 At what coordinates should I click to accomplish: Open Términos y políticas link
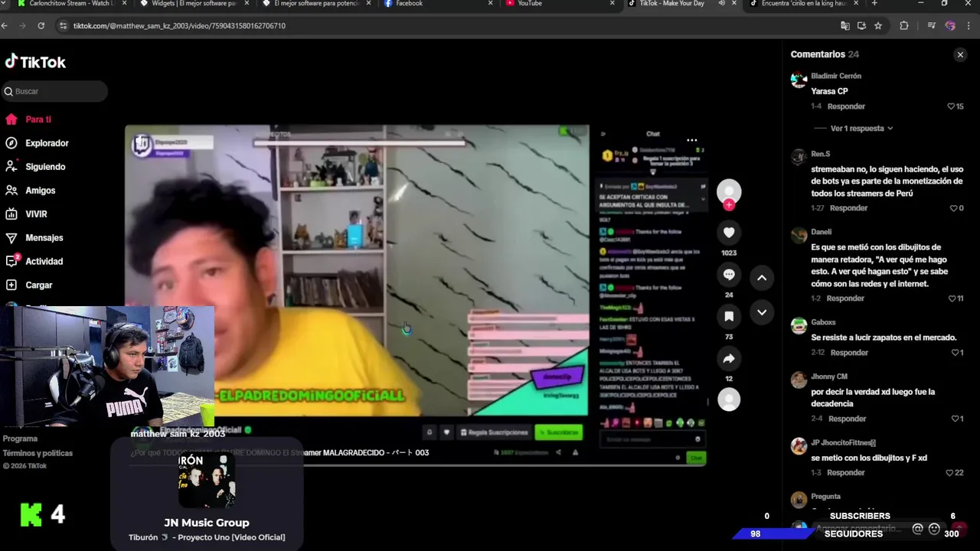click(38, 453)
